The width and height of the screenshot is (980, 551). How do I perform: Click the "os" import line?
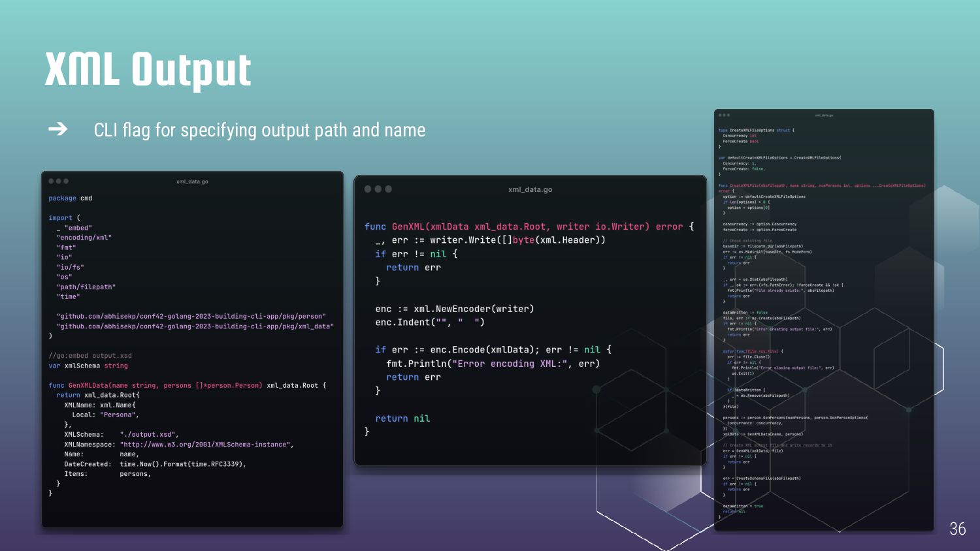[64, 277]
